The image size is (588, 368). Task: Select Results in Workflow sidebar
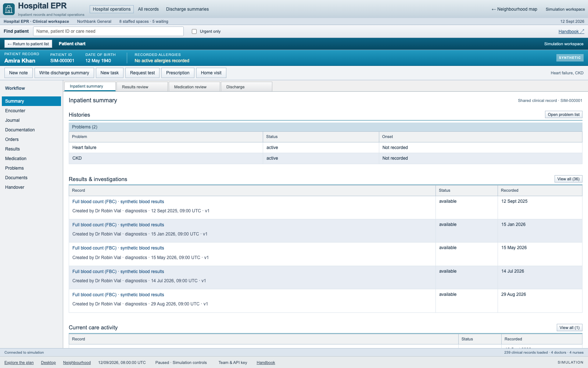(31, 149)
